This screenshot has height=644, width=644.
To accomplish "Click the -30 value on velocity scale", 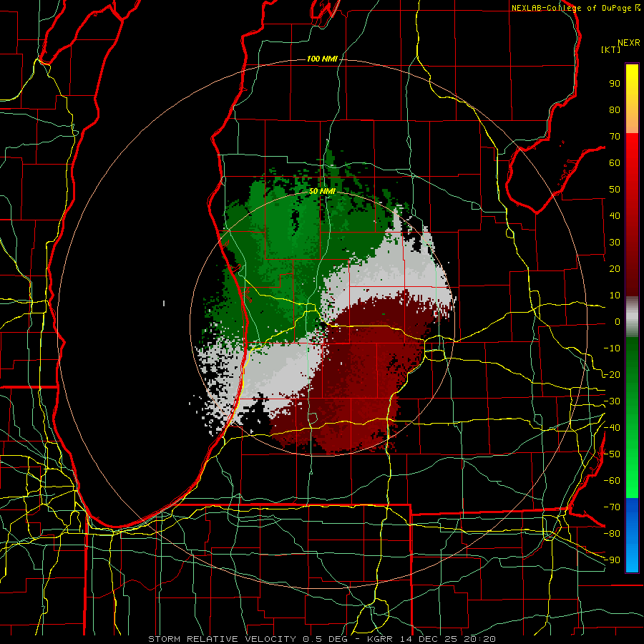I will point(612,401).
